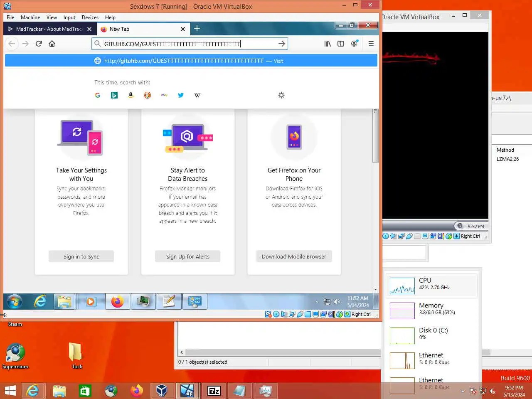Image resolution: width=532 pixels, height=399 pixels.
Task: Open Firefox hamburger menu
Action: point(371,44)
